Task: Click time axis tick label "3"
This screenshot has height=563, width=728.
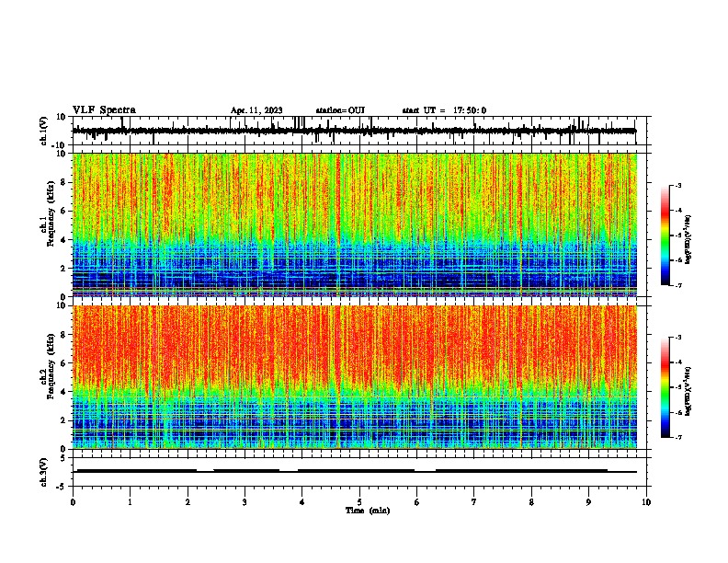Action: (245, 502)
